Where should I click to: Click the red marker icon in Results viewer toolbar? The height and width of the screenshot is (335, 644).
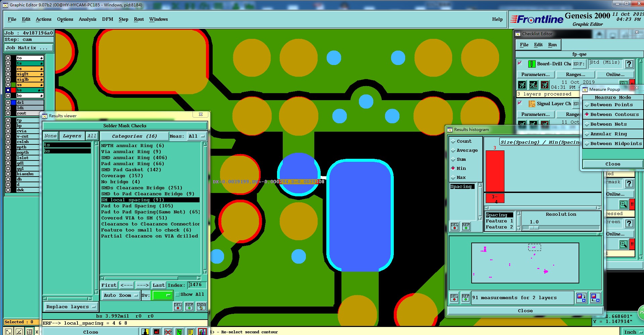pos(157,332)
